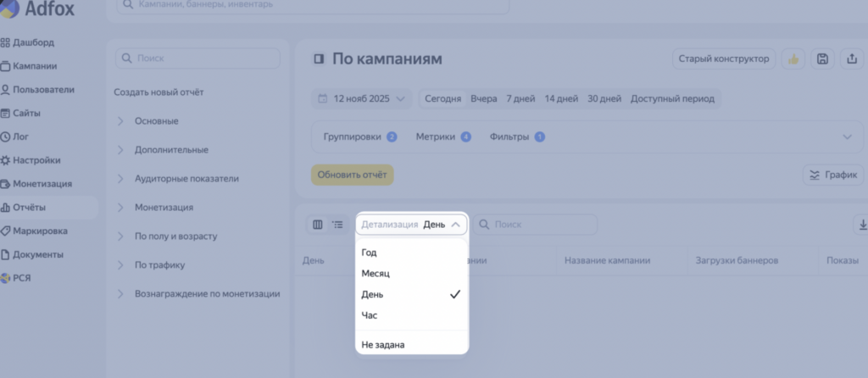Open the Дашборд section icon

tap(5, 42)
